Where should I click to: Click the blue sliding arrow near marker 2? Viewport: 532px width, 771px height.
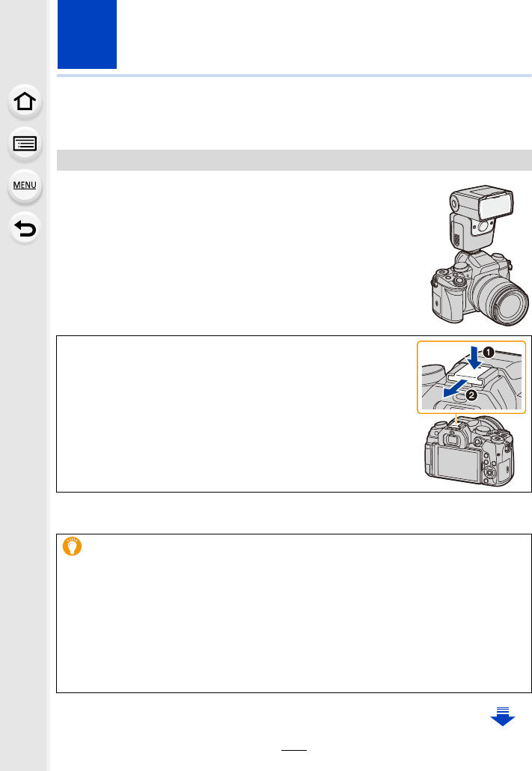coord(454,388)
